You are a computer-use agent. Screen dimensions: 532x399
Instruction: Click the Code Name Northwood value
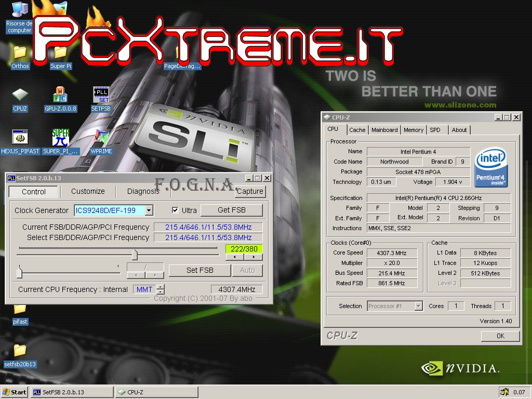coord(394,162)
